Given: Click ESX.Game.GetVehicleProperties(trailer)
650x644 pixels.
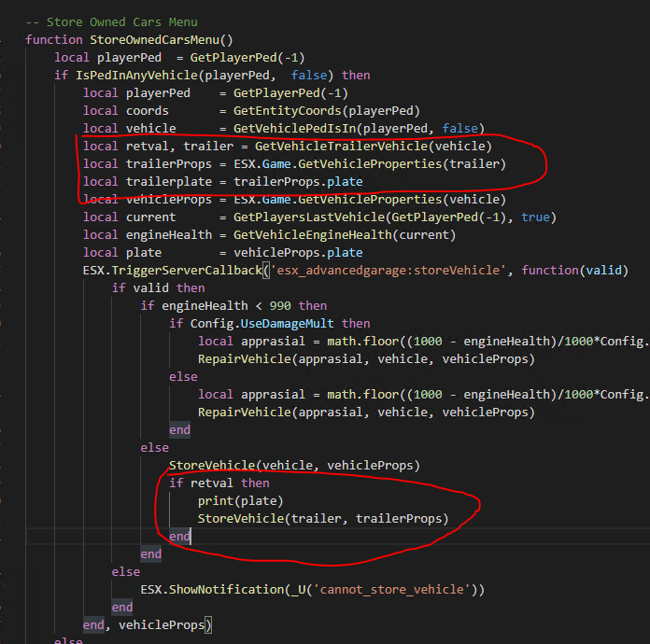Looking at the screenshot, I should click(x=370, y=164).
